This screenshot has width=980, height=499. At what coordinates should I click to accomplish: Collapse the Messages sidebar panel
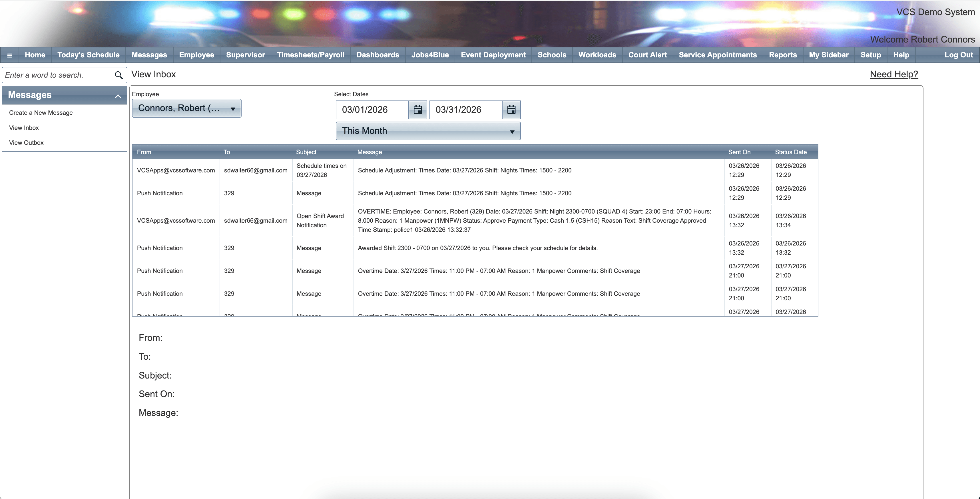[118, 96]
